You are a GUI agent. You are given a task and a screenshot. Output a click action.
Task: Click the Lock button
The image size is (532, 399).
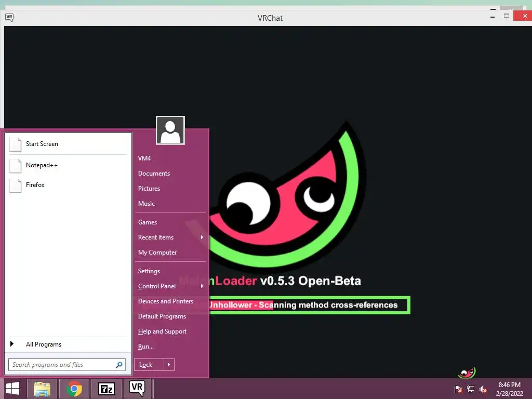[x=149, y=365]
